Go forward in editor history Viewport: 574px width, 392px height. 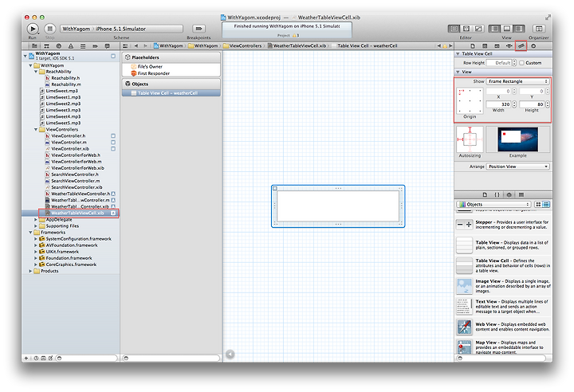(145, 46)
